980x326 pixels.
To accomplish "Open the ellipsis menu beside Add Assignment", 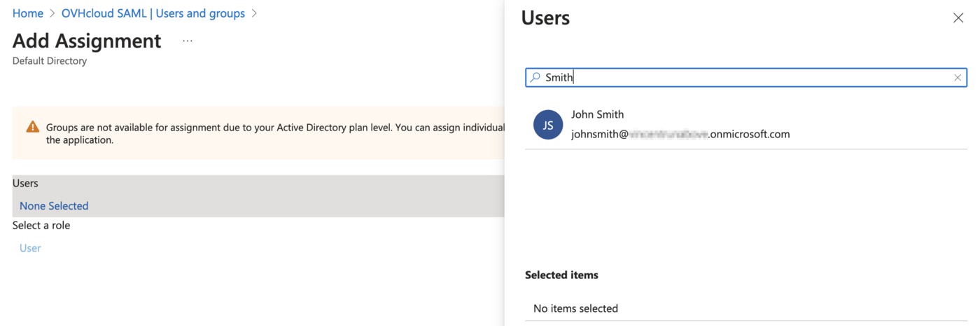I will click(188, 41).
